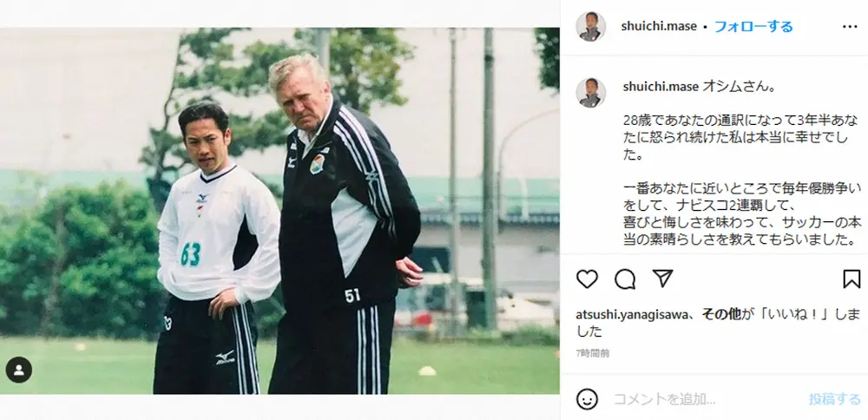Click the photo of the two men

279,211
